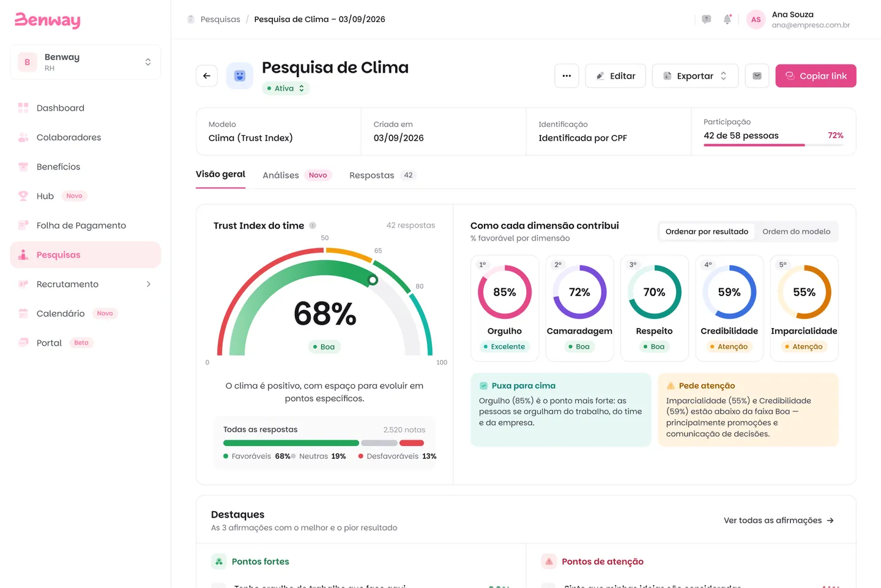Open Portal in the sidebar
The height and width of the screenshot is (588, 881).
point(85,343)
